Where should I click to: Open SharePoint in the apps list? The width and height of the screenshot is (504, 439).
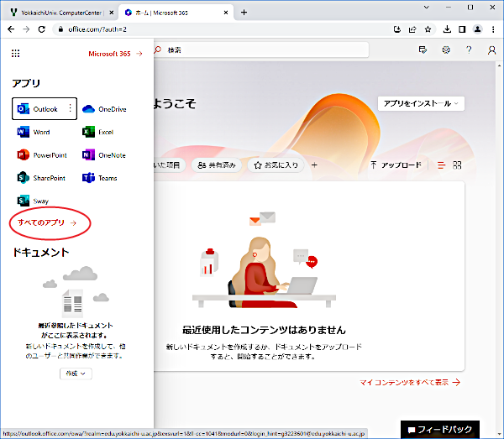pos(41,178)
